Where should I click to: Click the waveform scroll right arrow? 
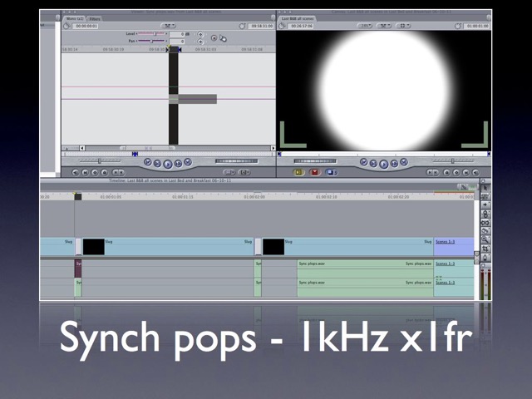point(273,148)
